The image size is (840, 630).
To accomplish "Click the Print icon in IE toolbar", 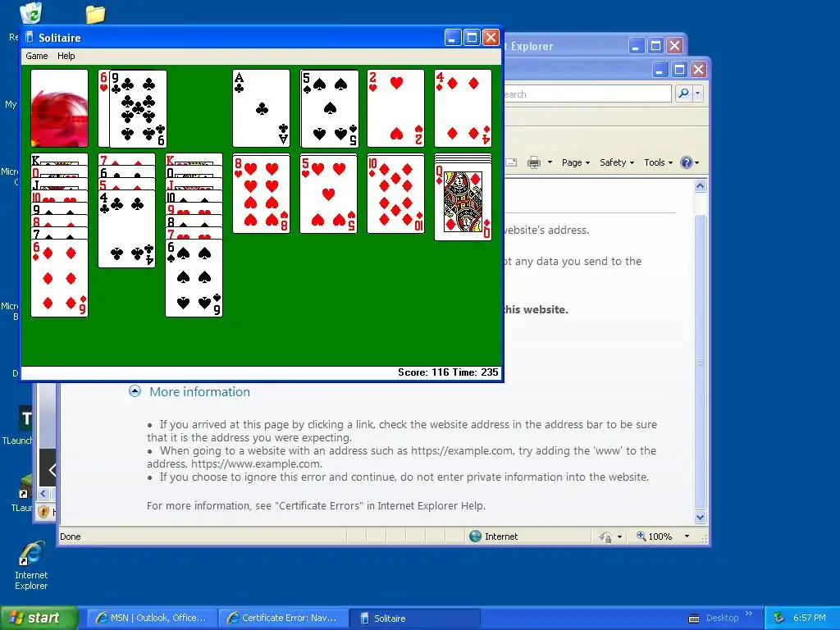I will pyautogui.click(x=533, y=162).
